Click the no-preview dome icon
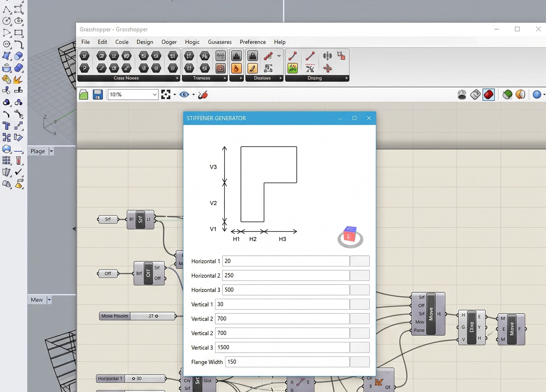 (x=462, y=95)
